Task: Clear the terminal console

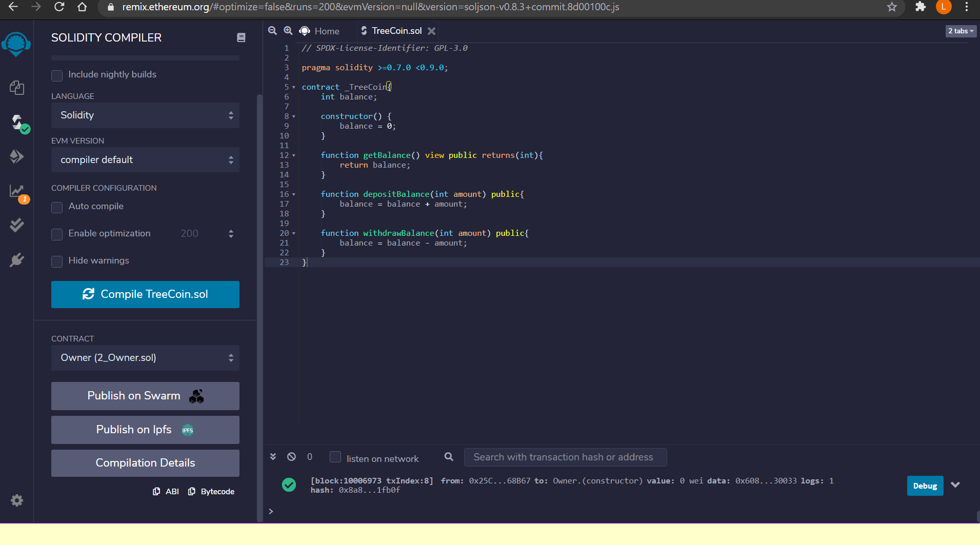Action: coord(291,456)
